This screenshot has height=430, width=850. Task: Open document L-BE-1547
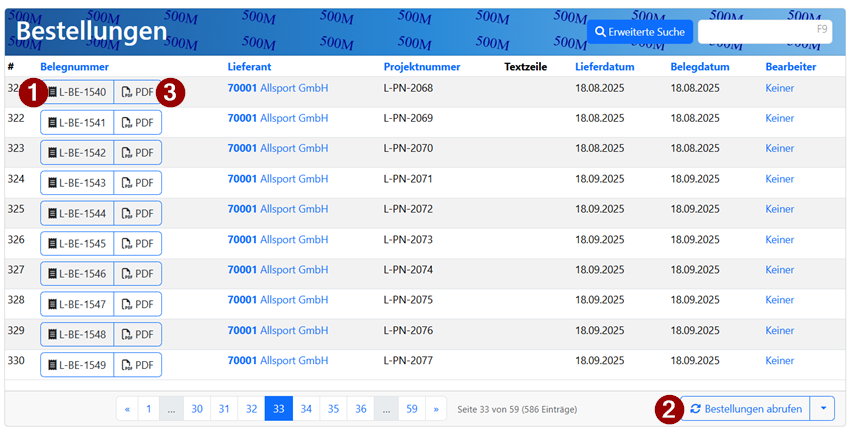(x=77, y=304)
